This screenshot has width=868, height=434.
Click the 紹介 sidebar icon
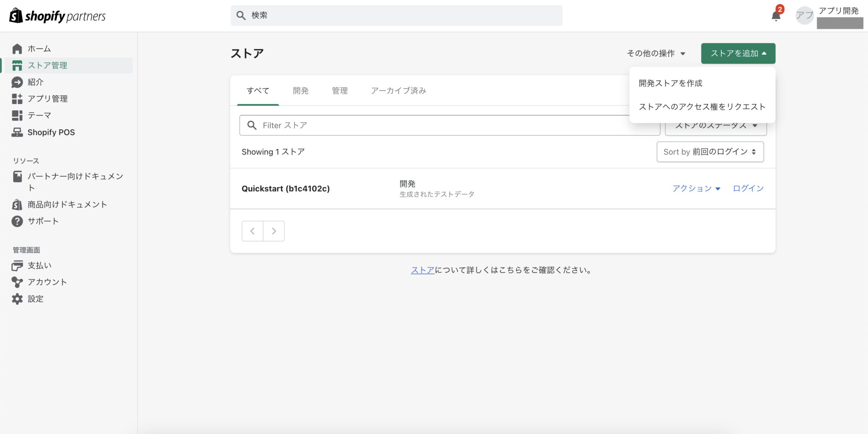coord(17,82)
